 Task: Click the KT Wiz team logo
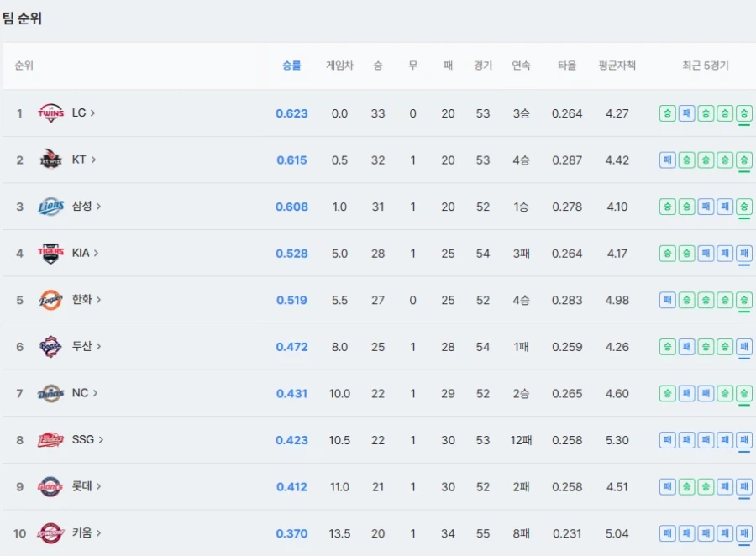(x=50, y=160)
